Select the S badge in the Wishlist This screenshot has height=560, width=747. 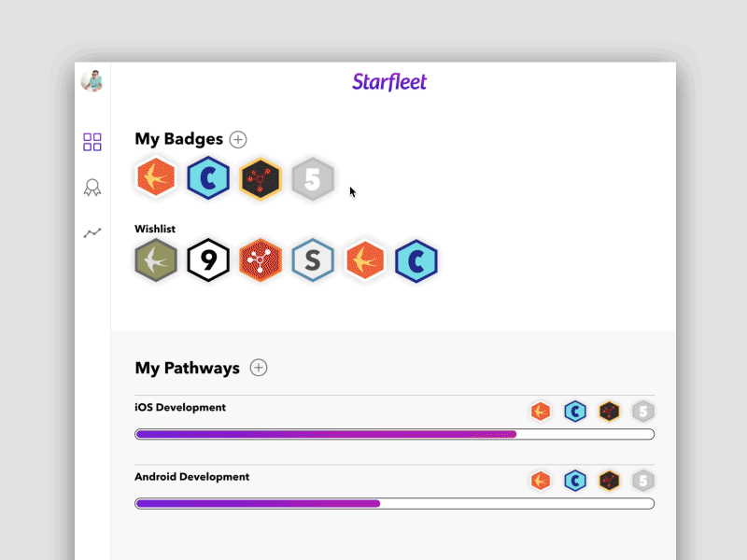point(313,260)
